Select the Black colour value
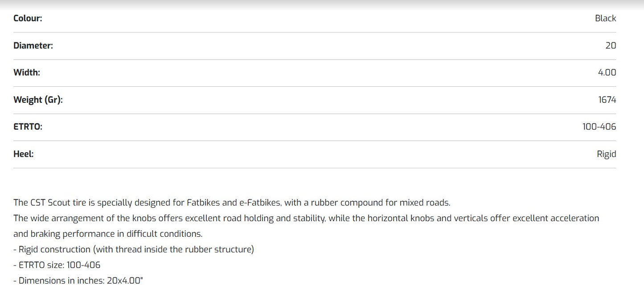 point(605,18)
